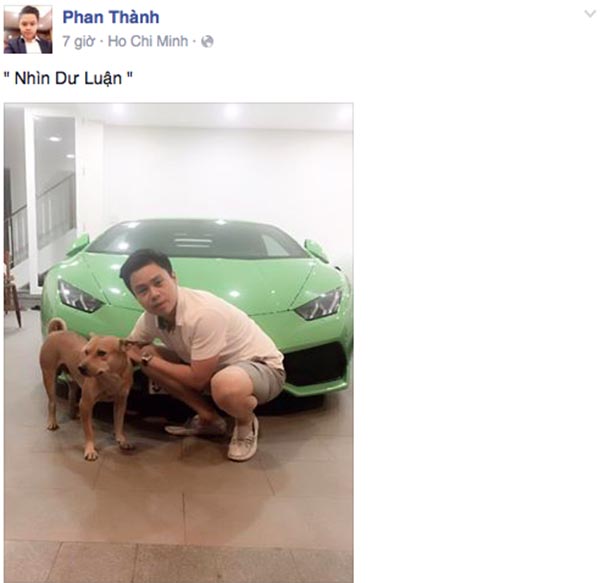Open the '7 giờ' post timestamp
Image resolution: width=600 pixels, height=583 pixels.
click(x=78, y=41)
